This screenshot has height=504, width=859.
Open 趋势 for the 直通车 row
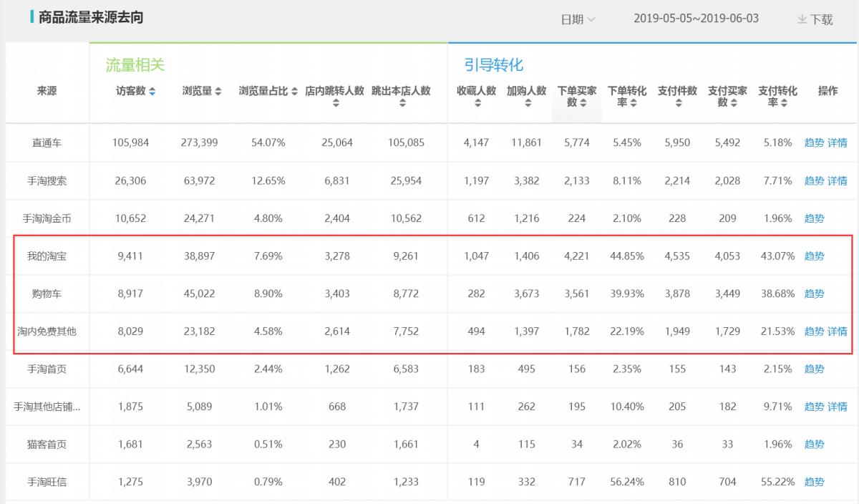coord(814,142)
